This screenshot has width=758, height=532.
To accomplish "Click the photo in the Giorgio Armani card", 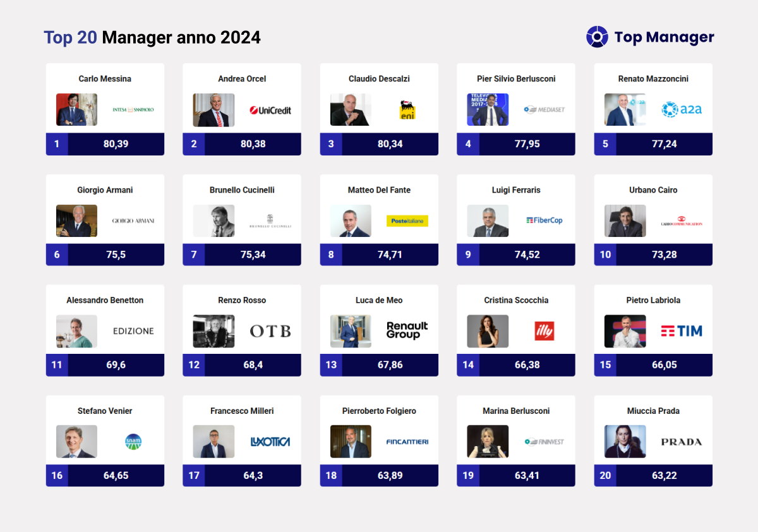I will [76, 221].
